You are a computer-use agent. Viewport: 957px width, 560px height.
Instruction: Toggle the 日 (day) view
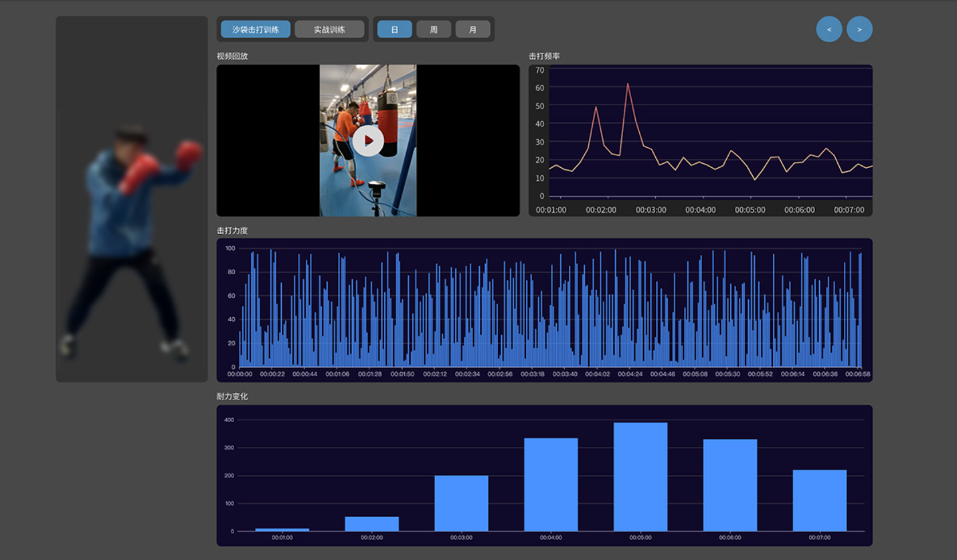pyautogui.click(x=394, y=29)
